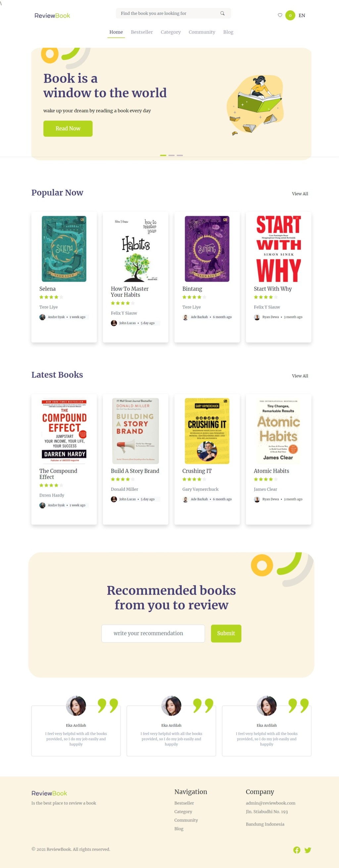Focus the write your recommendation field
Viewport: 339px width, 868px height.
pos(153,633)
